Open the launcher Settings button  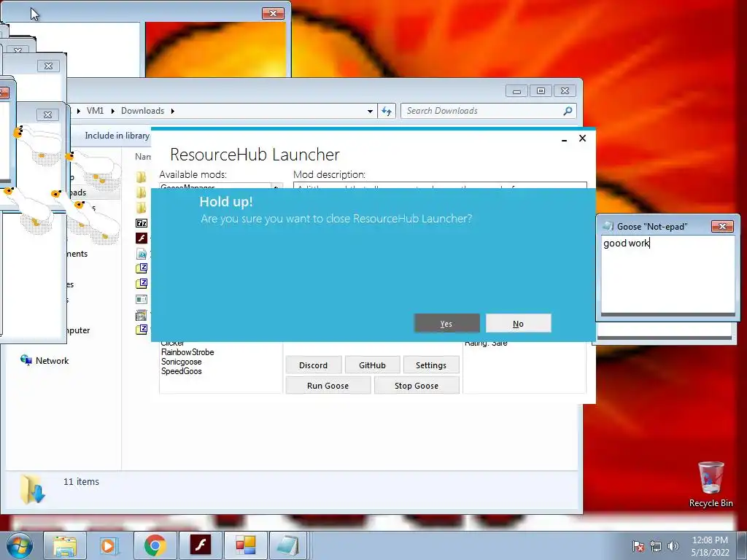coord(431,365)
